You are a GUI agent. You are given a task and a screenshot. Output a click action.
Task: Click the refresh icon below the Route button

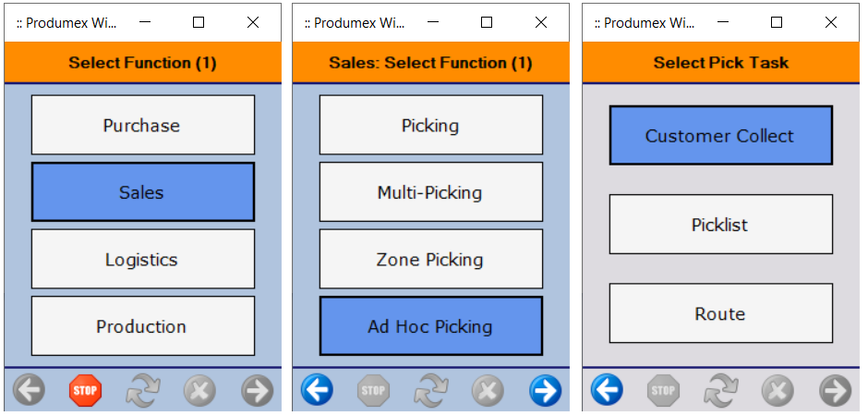pos(720,391)
